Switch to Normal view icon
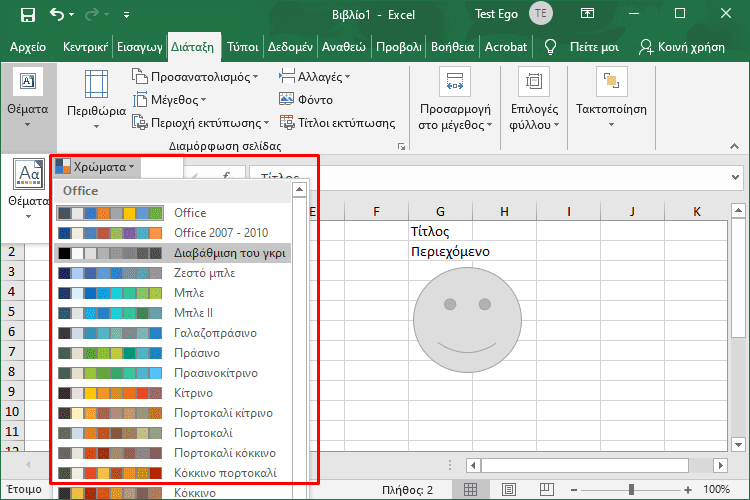The width and height of the screenshot is (750, 500). (x=471, y=489)
